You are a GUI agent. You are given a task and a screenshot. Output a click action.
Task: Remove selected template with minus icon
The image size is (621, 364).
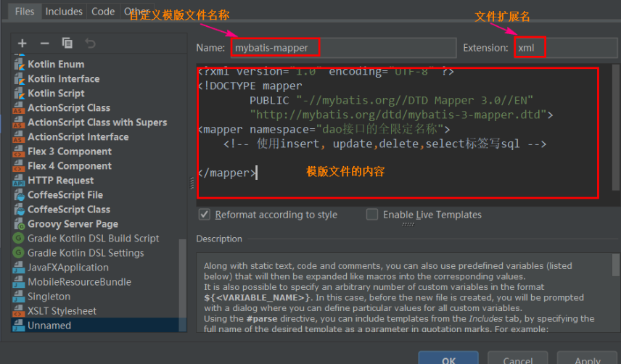45,43
